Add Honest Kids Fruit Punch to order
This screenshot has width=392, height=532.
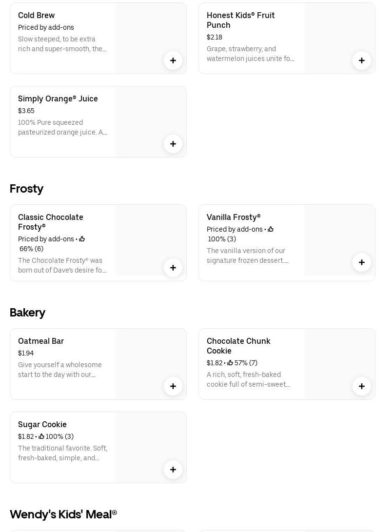pos(362,60)
